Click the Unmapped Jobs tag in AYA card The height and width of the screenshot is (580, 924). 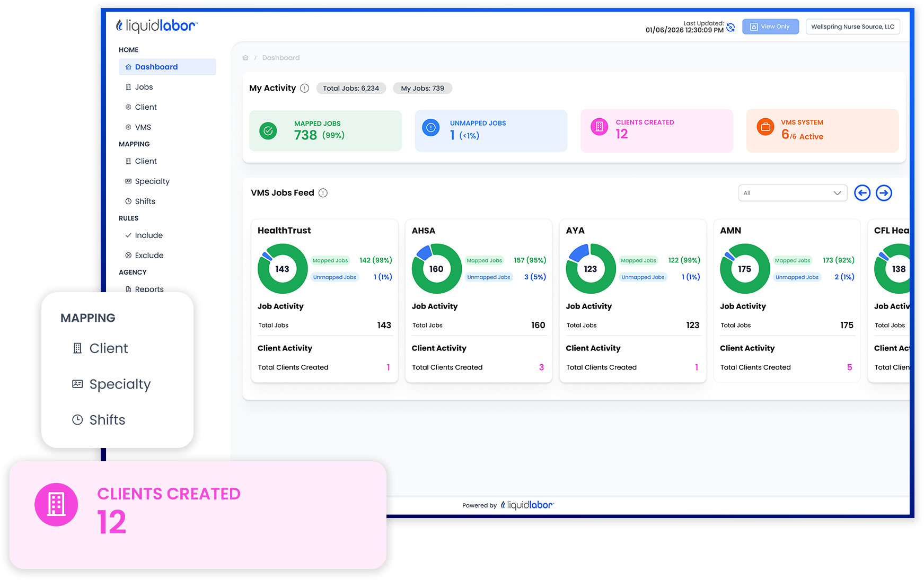[x=643, y=277]
